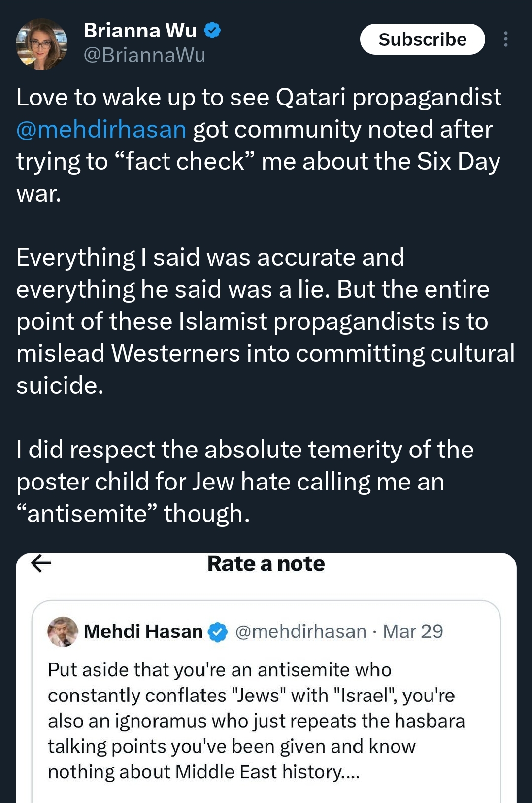Click Mehdi Hasan's verified checkmark badge
This screenshot has width=532, height=803.
pos(218,632)
